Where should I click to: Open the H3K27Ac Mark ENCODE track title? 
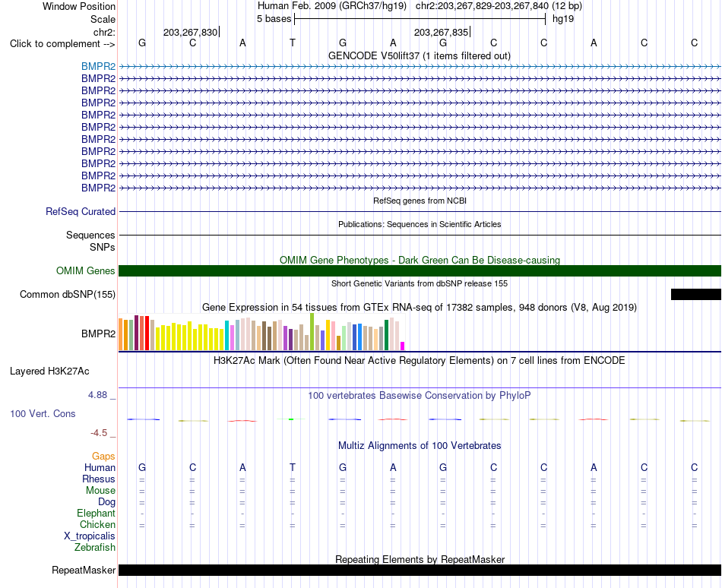419,360
